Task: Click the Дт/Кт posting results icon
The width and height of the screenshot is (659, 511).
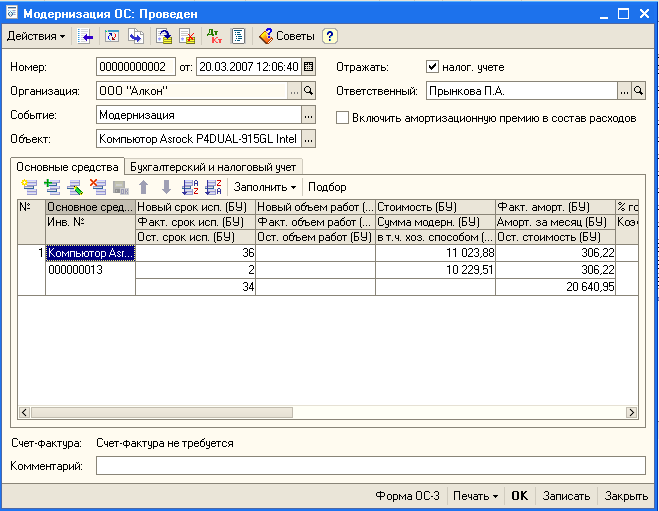Action: [214, 36]
